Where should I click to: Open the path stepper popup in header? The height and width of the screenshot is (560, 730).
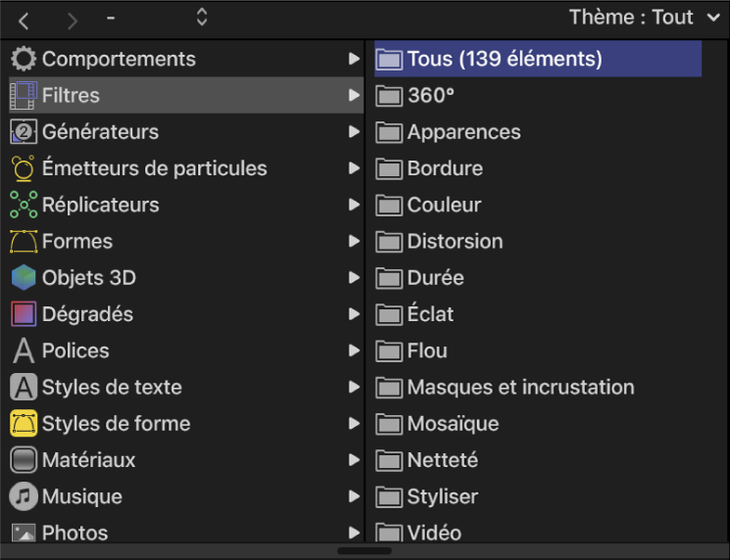tap(202, 18)
